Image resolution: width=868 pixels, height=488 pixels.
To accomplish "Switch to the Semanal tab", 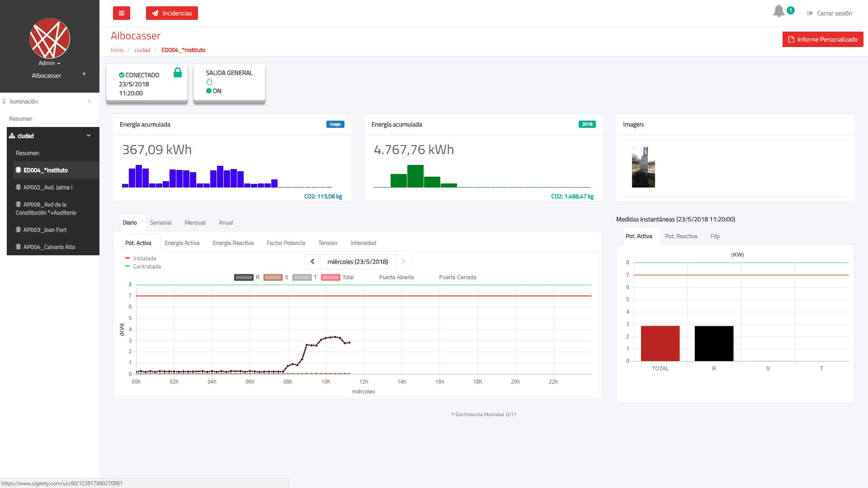I will pos(160,223).
